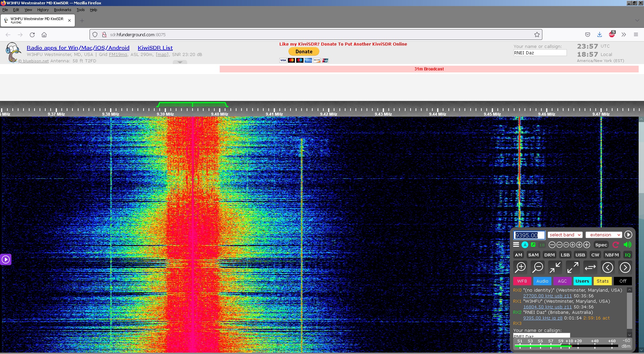Image resolution: width=644 pixels, height=354 pixels.
Task: Switch demodulation mode to USB
Action: (580, 255)
